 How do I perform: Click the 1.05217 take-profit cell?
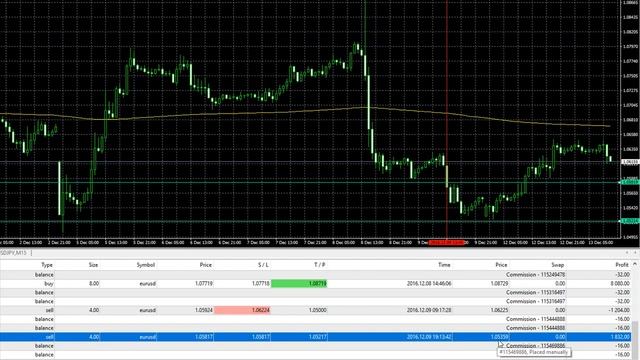(318, 337)
